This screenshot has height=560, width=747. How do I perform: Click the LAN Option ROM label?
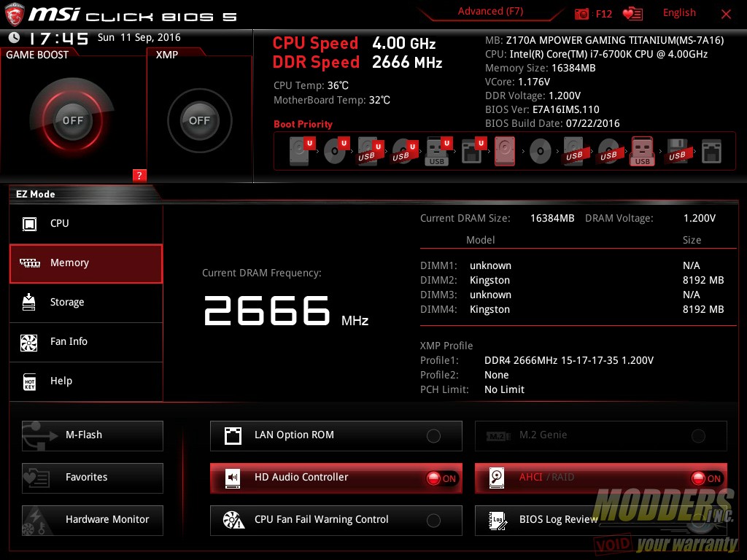294,435
